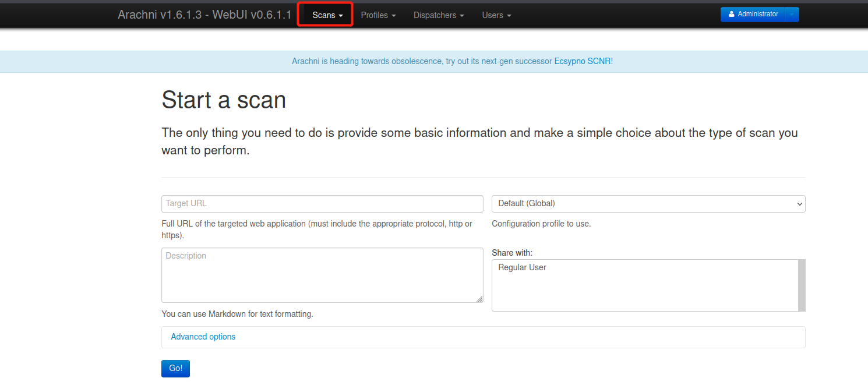868x385 pixels.
Task: Click the user icon on the Administrator button
Action: pyautogui.click(x=732, y=15)
